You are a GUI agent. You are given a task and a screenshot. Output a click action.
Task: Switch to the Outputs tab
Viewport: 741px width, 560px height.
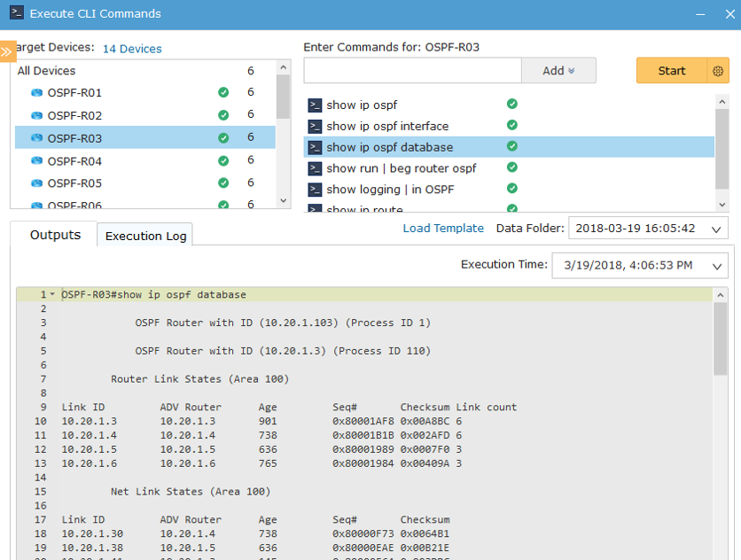point(55,235)
